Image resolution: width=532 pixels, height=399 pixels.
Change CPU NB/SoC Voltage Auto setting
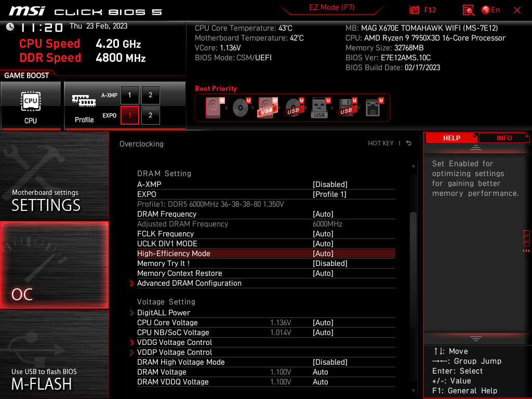coord(323,332)
